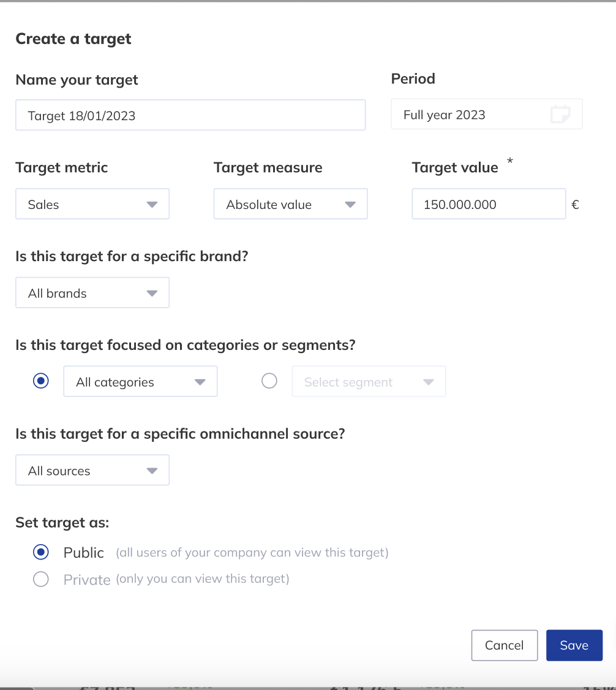Click the All sources dropdown arrow
Image resolution: width=616 pixels, height=690 pixels.
point(152,471)
